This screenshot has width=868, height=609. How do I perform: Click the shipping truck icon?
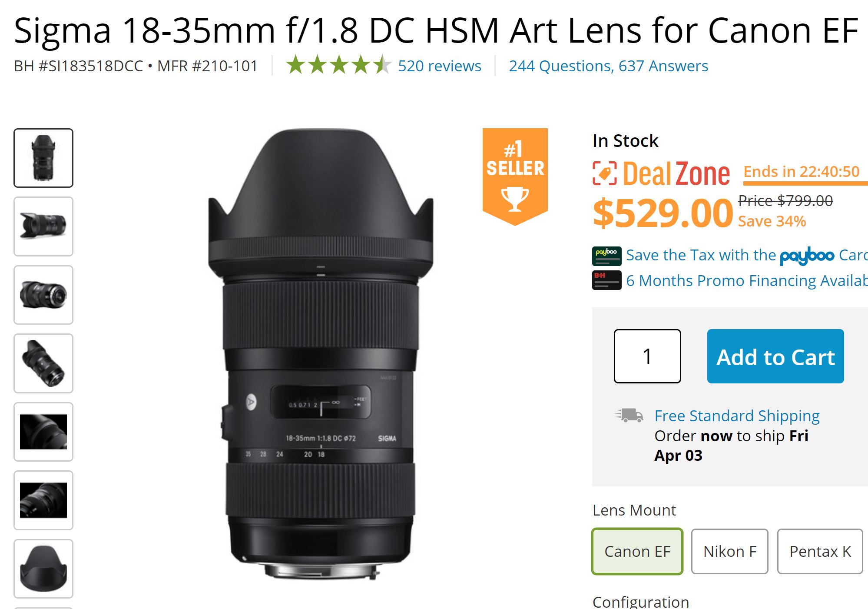(629, 415)
